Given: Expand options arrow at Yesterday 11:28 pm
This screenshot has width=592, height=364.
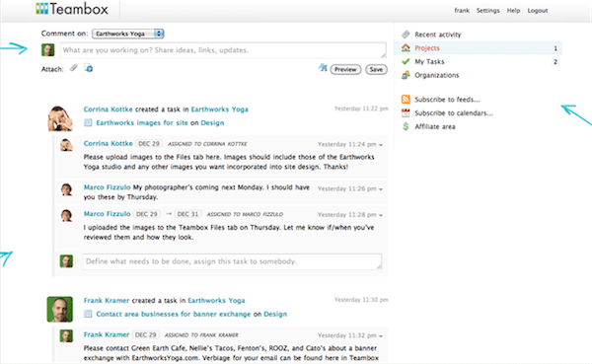Looking at the screenshot, I should coord(381,215).
